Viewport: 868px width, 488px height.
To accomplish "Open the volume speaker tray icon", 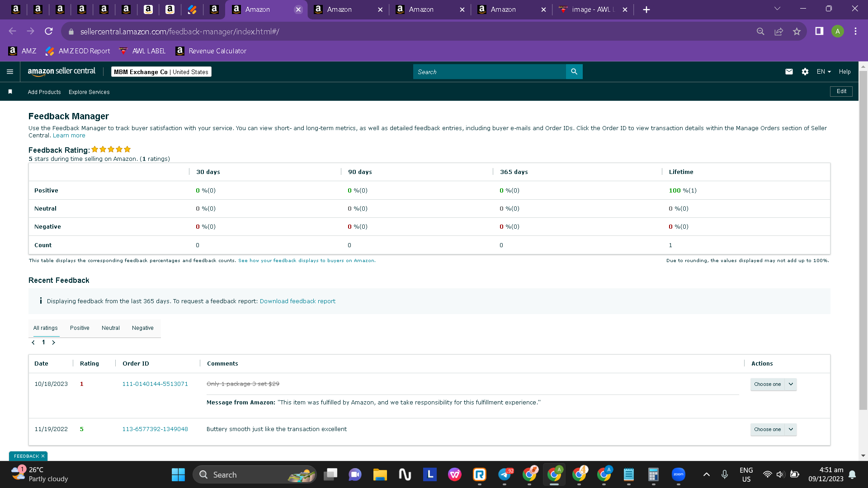I will (x=780, y=474).
